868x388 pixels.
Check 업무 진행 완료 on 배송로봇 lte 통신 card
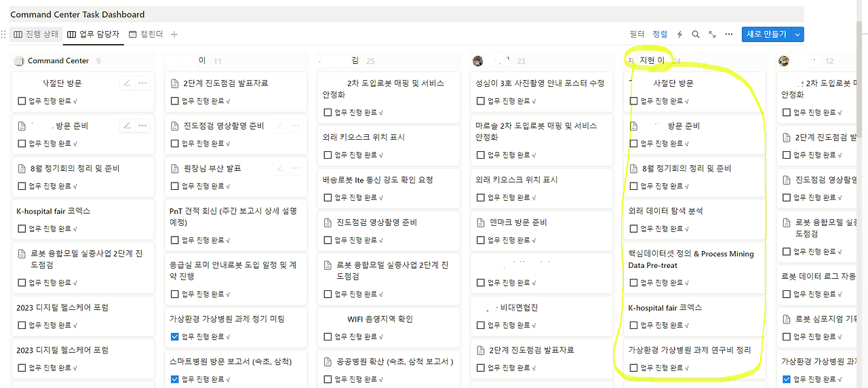point(328,197)
